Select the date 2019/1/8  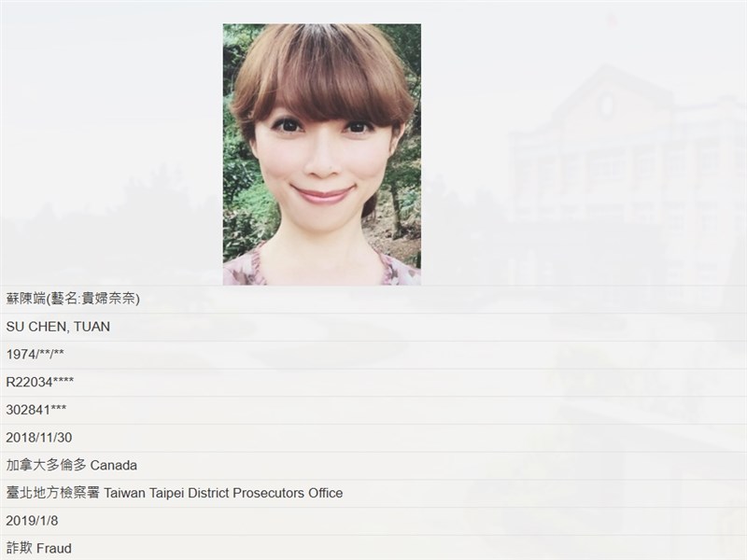[x=32, y=521]
